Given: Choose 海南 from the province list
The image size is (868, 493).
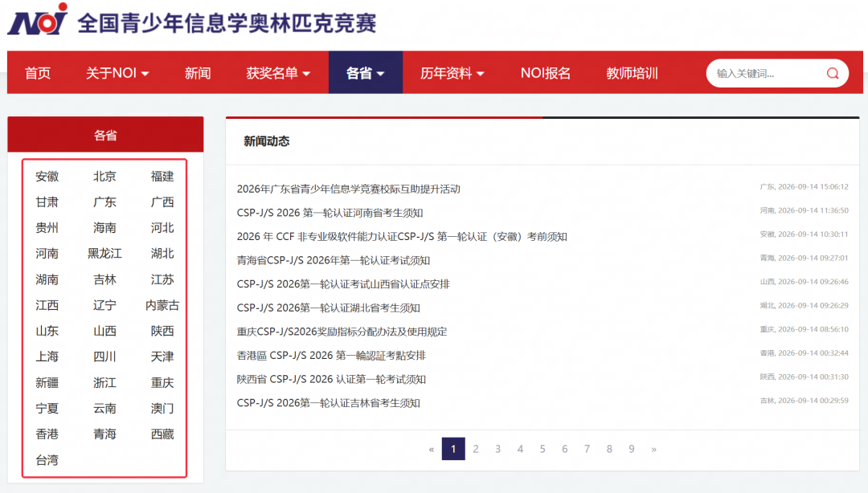Looking at the screenshot, I should click(104, 228).
